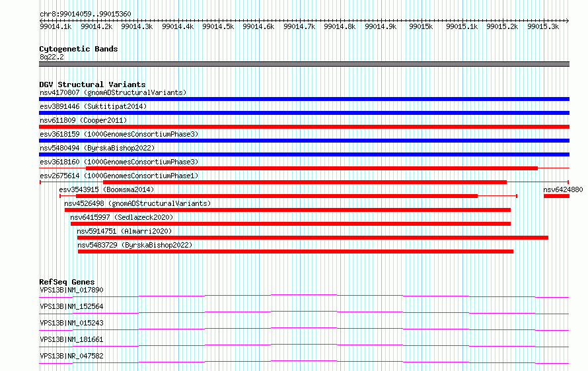Viewport: 588px width, 371px height.
Task: Click the 99015.3k ruler tick label
Action: coord(543,26)
